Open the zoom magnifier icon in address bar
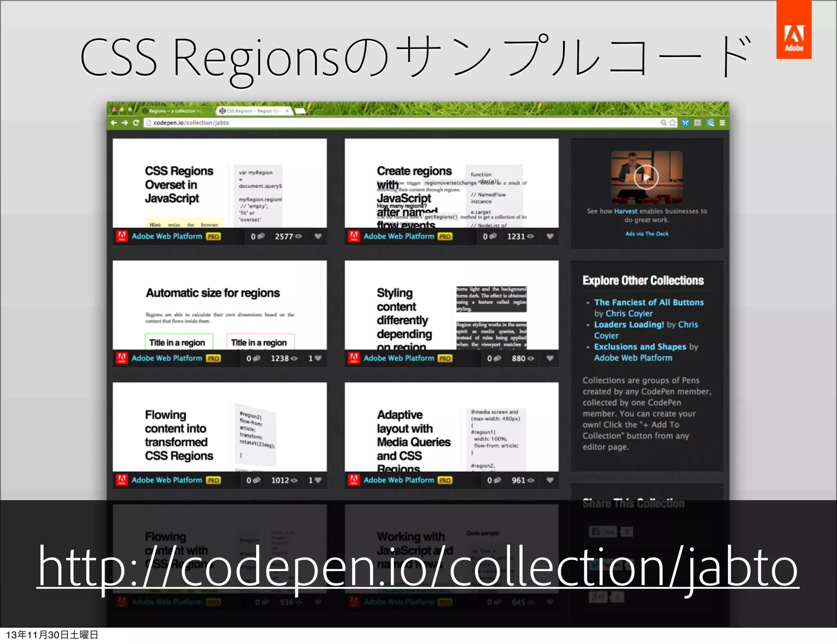Viewport: 837px width, 644px height. [x=664, y=123]
